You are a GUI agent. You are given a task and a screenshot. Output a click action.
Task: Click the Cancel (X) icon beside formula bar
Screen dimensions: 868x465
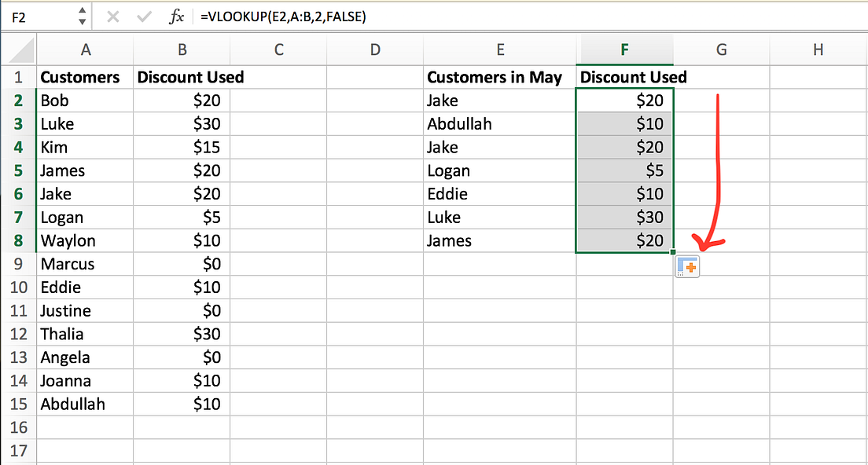(x=112, y=16)
